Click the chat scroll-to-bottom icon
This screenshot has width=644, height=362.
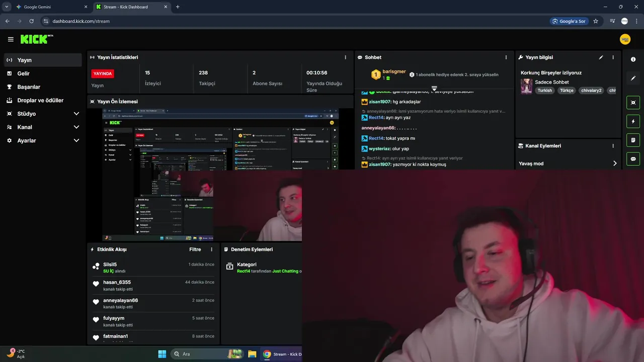(434, 88)
